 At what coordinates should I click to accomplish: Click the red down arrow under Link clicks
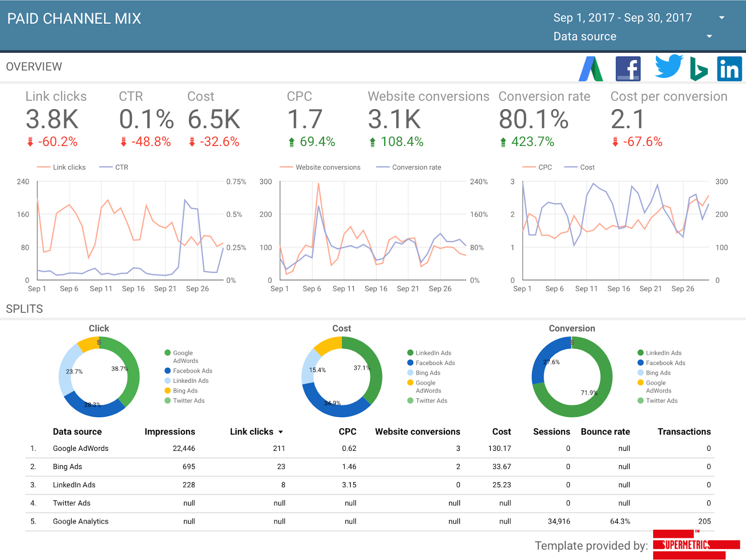(30, 142)
